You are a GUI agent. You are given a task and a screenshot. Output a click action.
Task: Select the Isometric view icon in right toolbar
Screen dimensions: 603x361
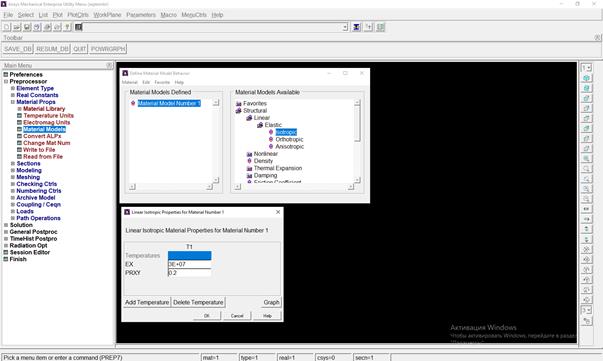click(586, 78)
